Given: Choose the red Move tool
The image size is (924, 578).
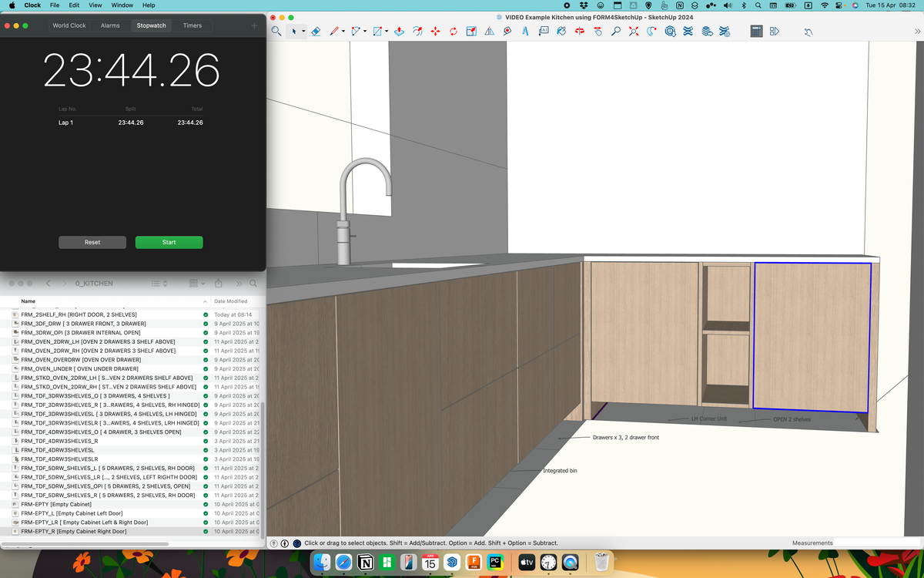Looking at the screenshot, I should [435, 32].
